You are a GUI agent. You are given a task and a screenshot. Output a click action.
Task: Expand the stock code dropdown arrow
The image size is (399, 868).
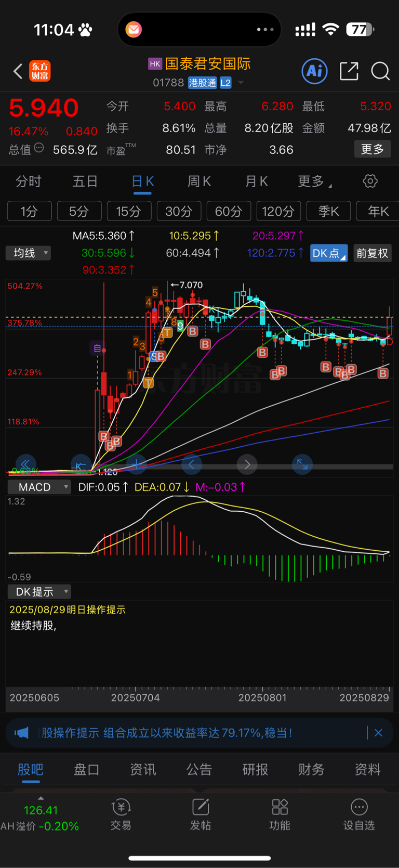click(241, 83)
